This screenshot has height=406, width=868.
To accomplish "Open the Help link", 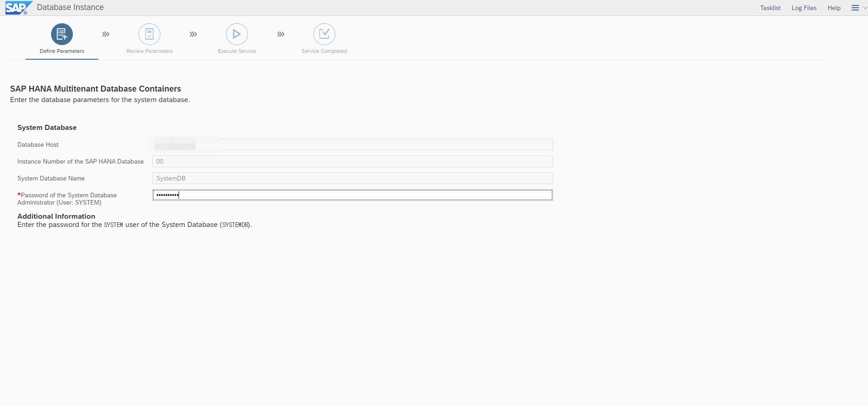I will (x=834, y=8).
